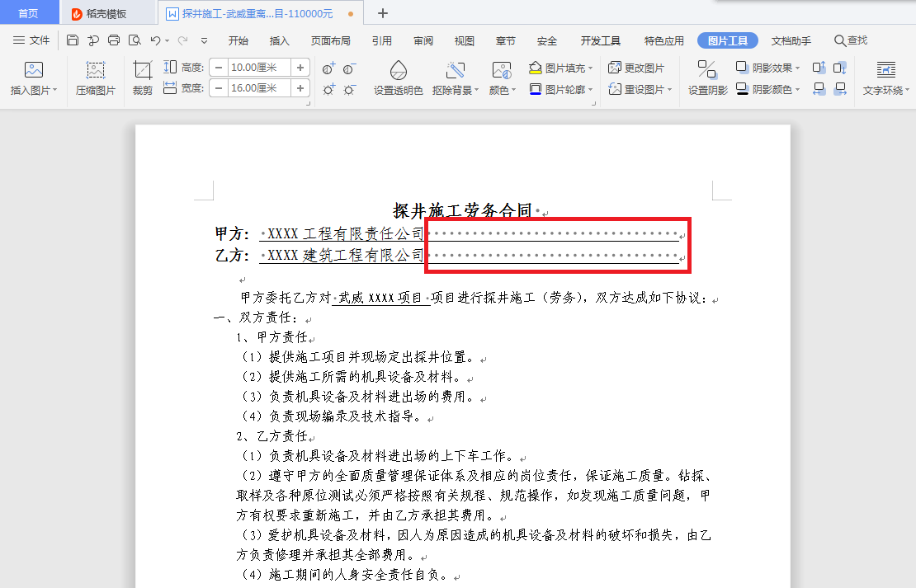The height and width of the screenshot is (588, 916).
Task: Switch to the 插入 ribbon tab
Action: click(279, 40)
